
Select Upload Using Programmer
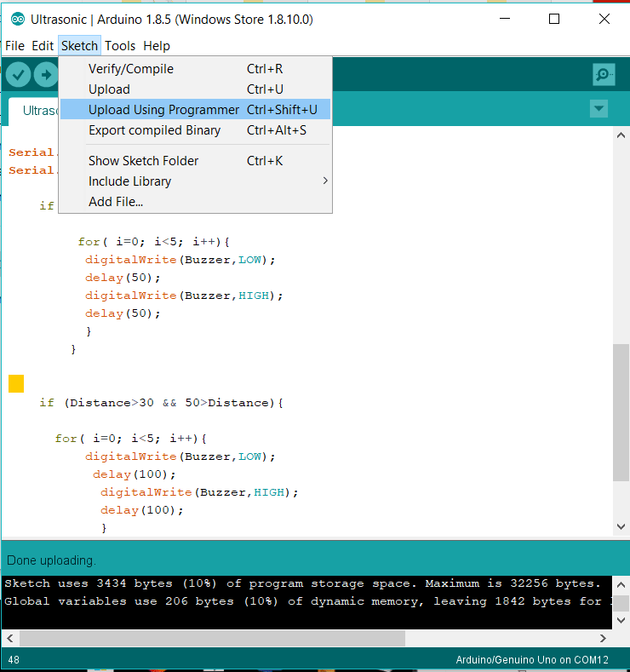point(195,110)
